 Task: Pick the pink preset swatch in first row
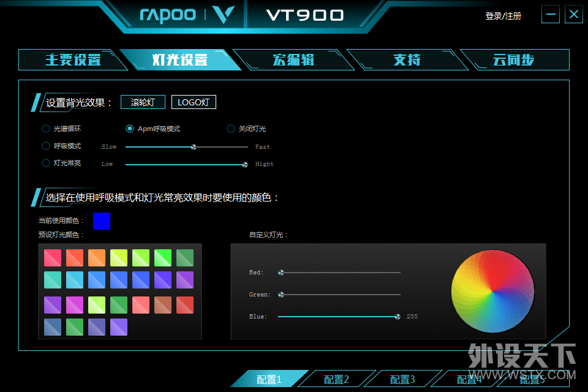click(x=53, y=258)
